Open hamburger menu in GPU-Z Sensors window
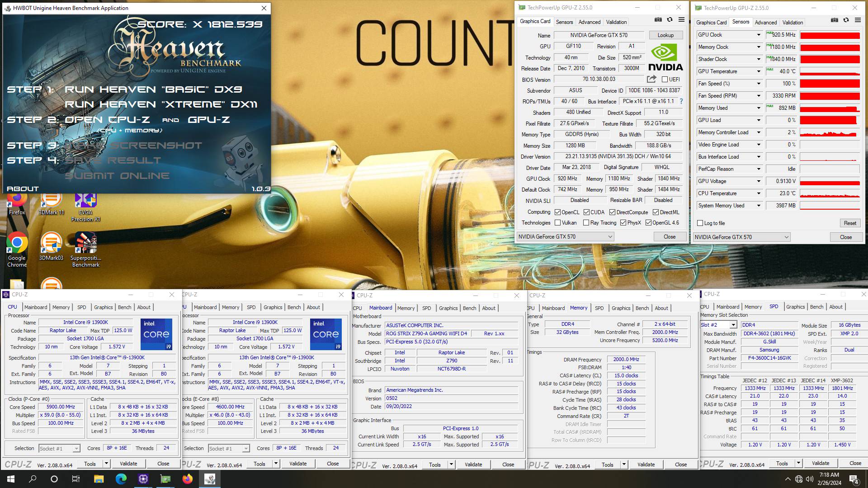This screenshot has width=868, height=488. [x=858, y=20]
